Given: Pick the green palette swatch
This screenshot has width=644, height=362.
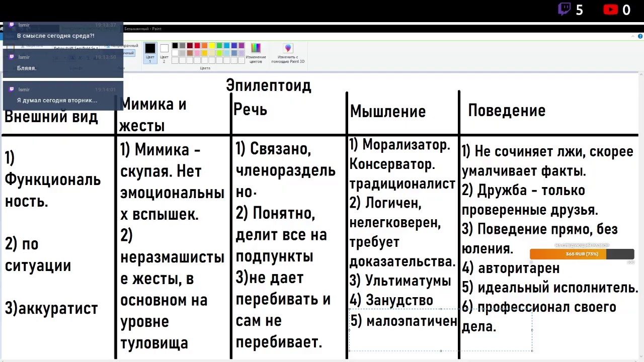Looking at the screenshot, I should pyautogui.click(x=219, y=45).
